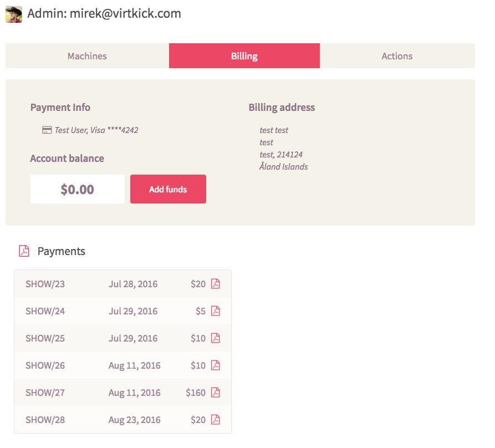Select the Billing tab
495x448 pixels.
pos(244,56)
